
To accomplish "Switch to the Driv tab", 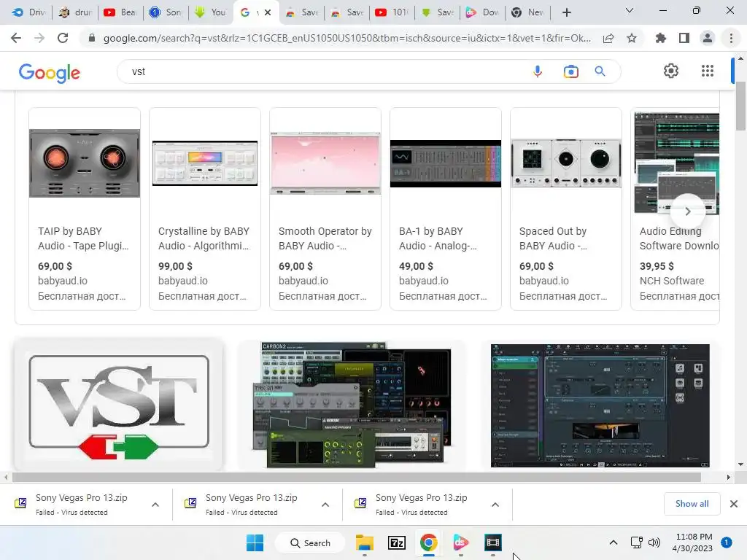I will click(x=28, y=12).
